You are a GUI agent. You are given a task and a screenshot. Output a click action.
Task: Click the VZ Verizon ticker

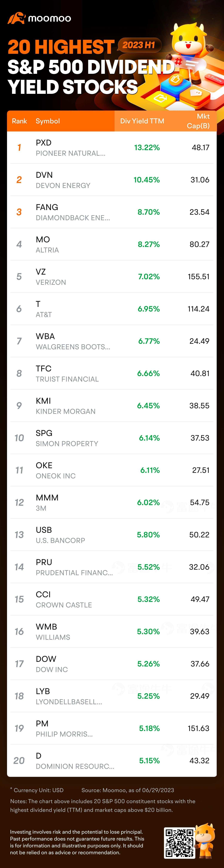[x=41, y=272]
